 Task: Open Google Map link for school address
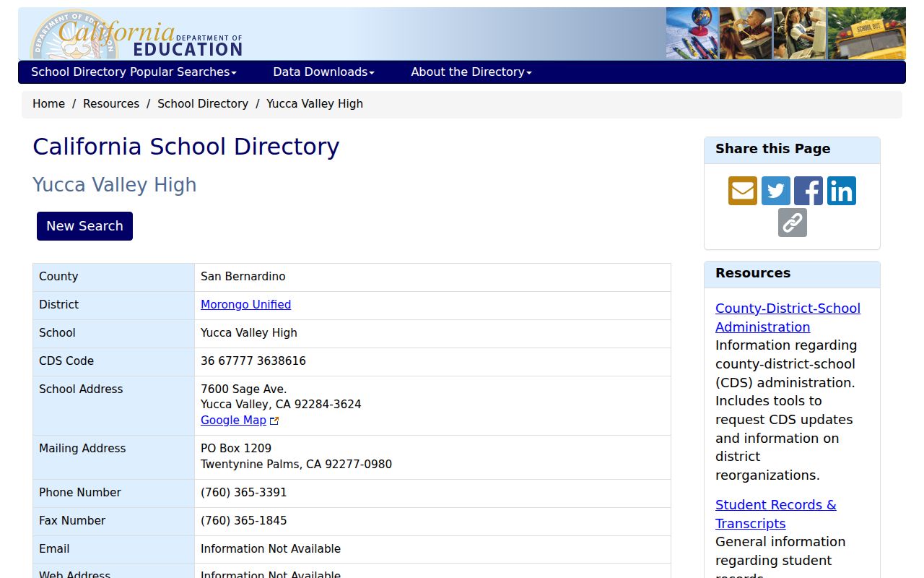tap(233, 420)
